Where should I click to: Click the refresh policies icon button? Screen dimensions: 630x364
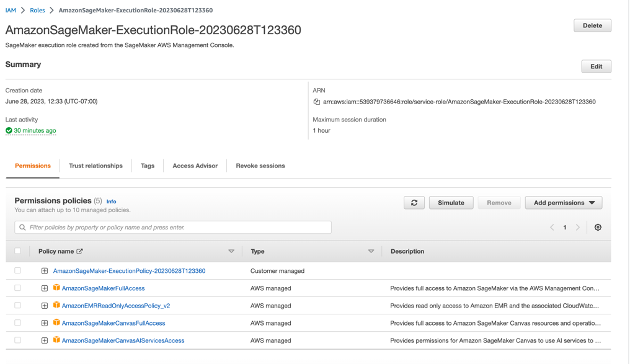(x=414, y=203)
